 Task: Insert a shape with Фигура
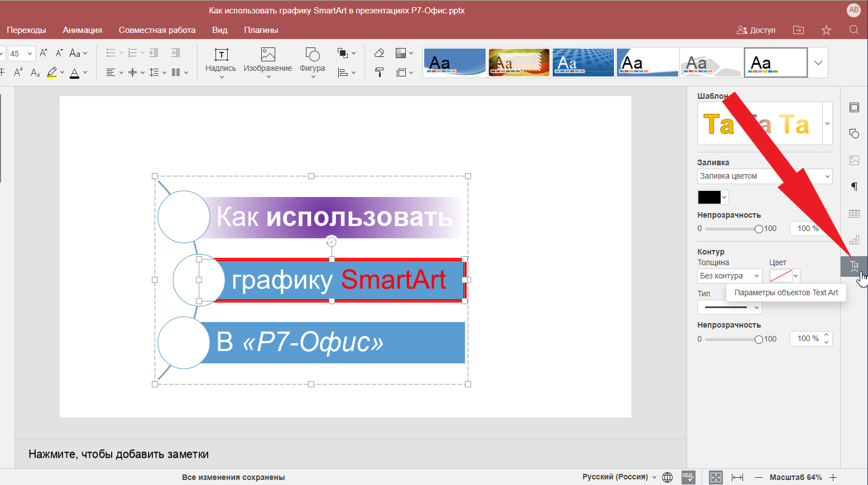point(312,63)
